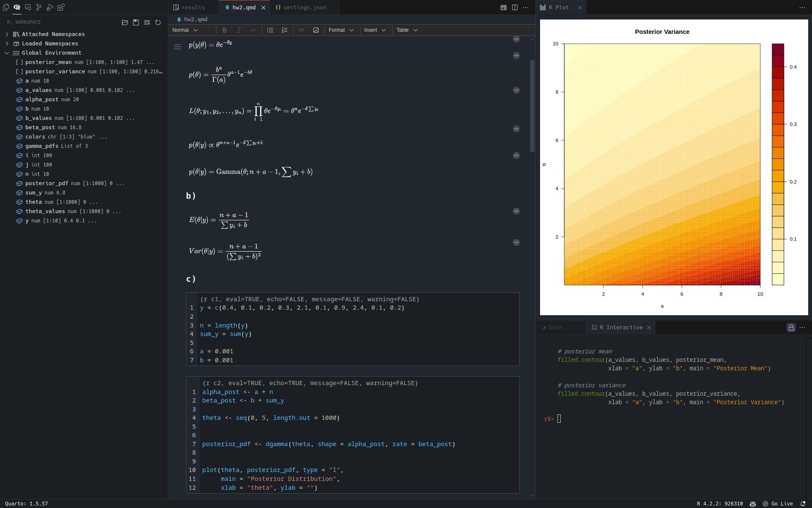
Task: Open the Format dropdown menu
Action: [x=341, y=30]
